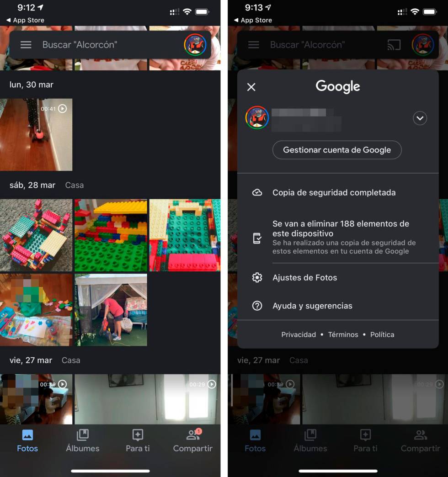
Task: Tap the home indicator bar in left screen
Action: coord(110,471)
